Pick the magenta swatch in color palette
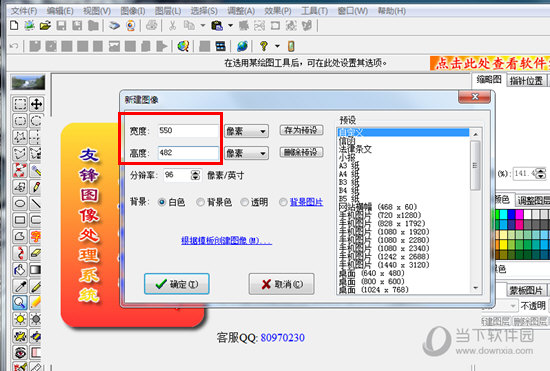This screenshot has height=371, width=550. 519,214
